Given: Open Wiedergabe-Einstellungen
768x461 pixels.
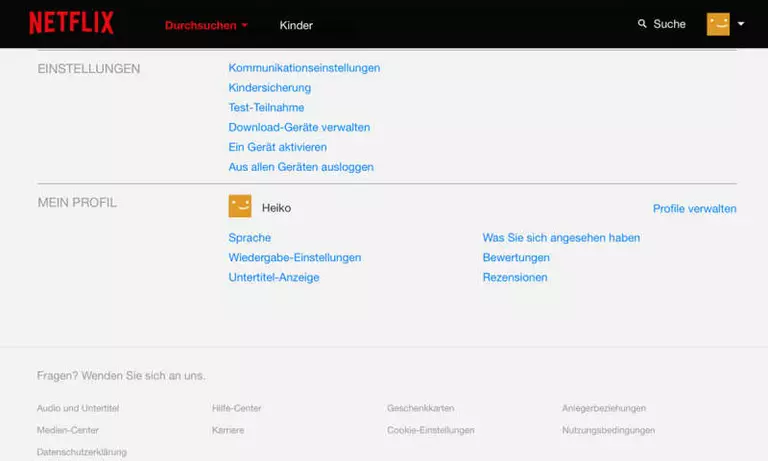Looking at the screenshot, I should coord(294,257).
